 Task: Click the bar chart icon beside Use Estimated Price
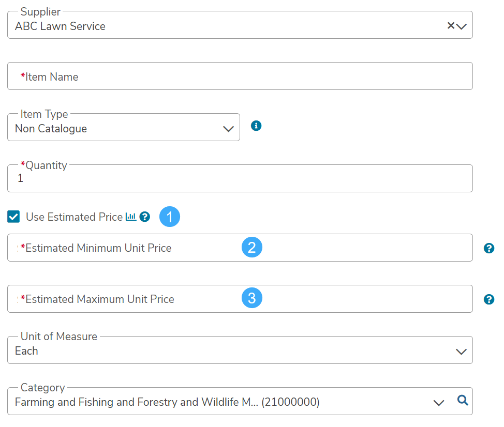[x=131, y=217]
